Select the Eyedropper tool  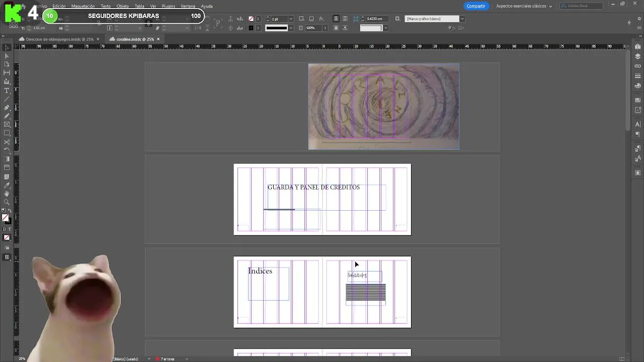[7, 185]
